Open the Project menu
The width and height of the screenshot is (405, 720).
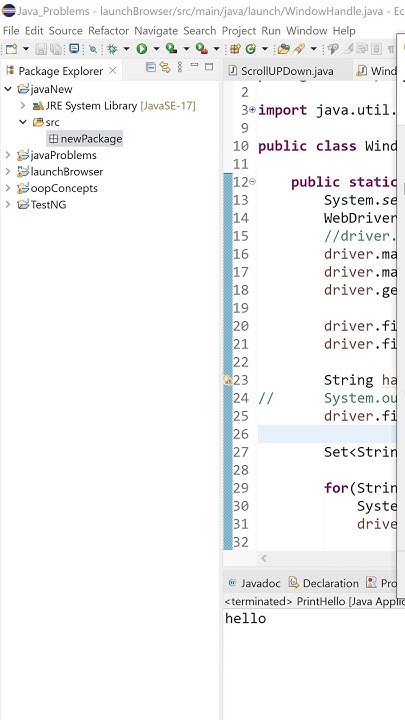pos(239,31)
